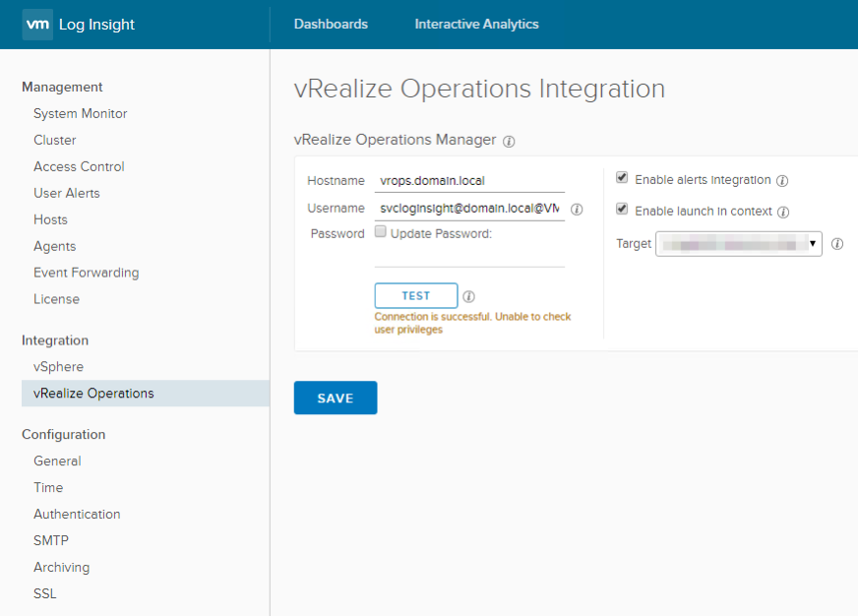Screen dimensions: 858x616
Task: Open the Dashboards tab
Action: (331, 24)
